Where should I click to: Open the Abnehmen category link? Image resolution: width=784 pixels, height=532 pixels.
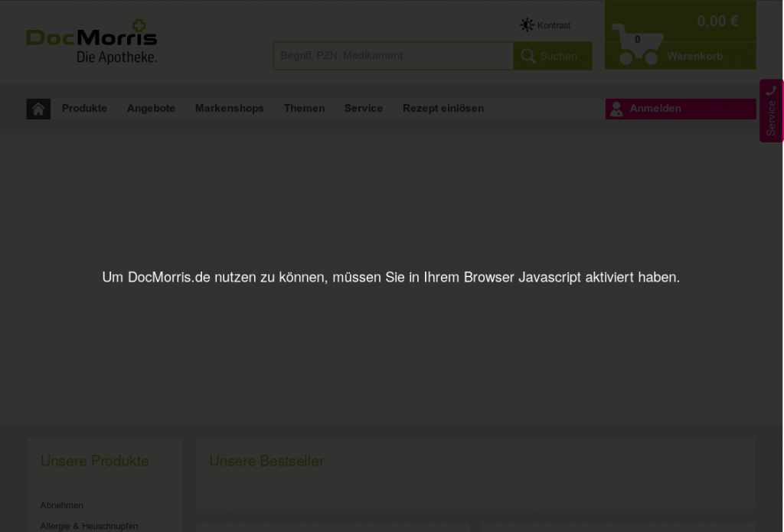click(x=61, y=505)
